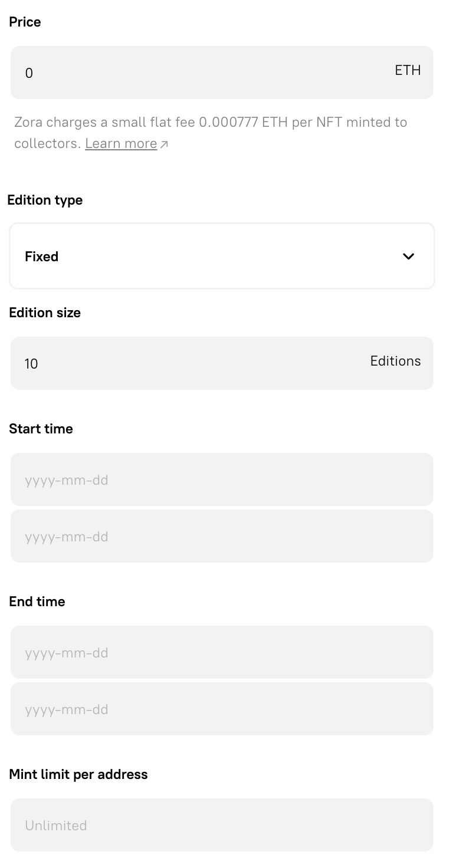Click the Zora flat fee description text
The image size is (453, 868).
click(x=211, y=122)
